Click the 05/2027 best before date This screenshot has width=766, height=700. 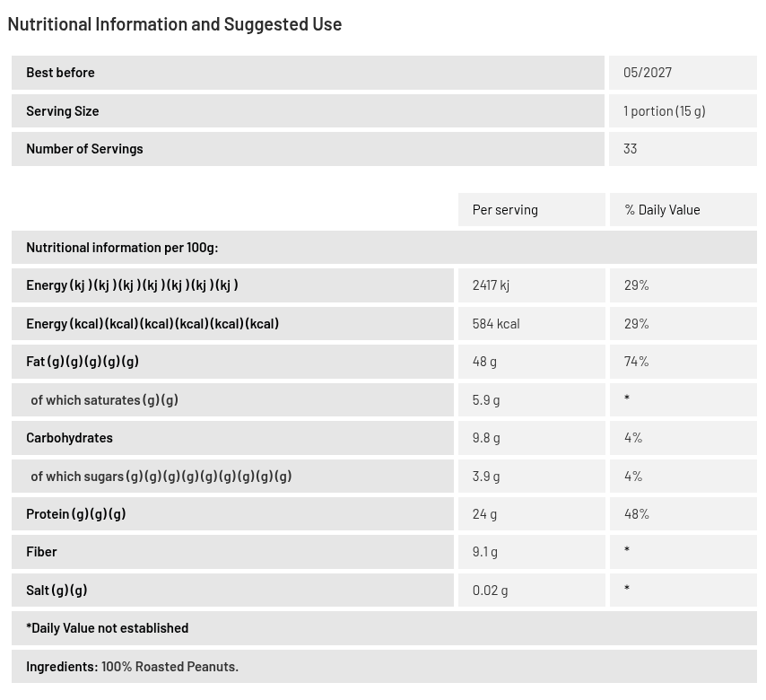[648, 73]
